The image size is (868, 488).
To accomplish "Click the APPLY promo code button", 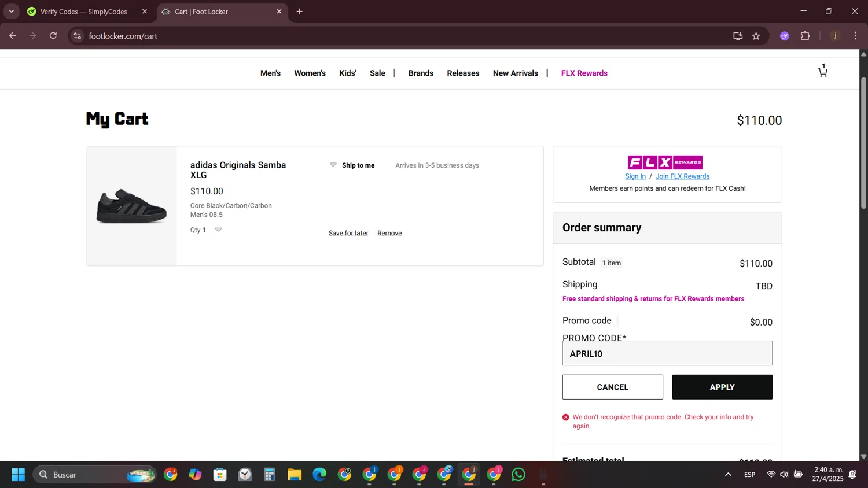I will (722, 387).
